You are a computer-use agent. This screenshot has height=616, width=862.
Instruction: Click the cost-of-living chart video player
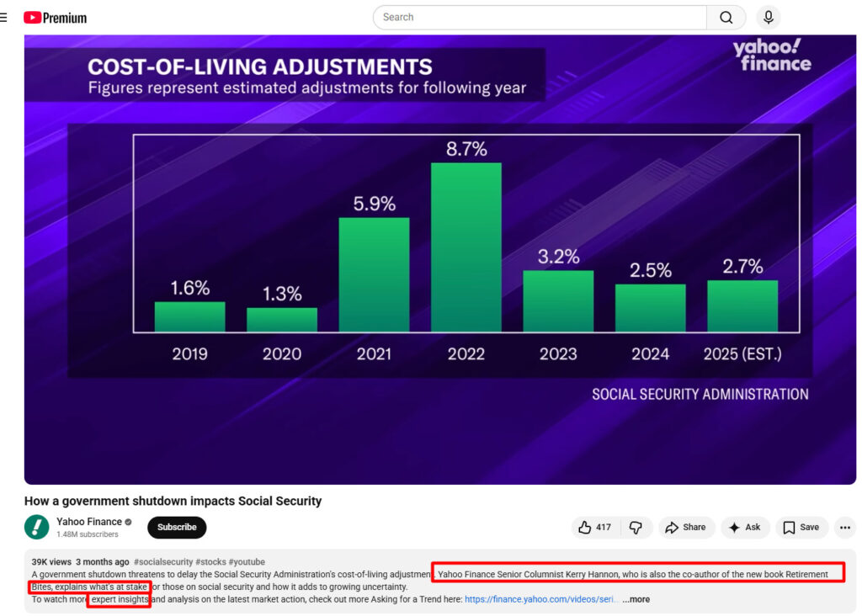coord(439,259)
